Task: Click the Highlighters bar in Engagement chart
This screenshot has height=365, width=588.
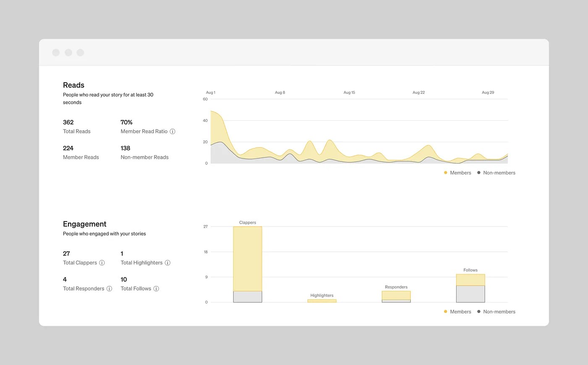Action: click(x=322, y=301)
